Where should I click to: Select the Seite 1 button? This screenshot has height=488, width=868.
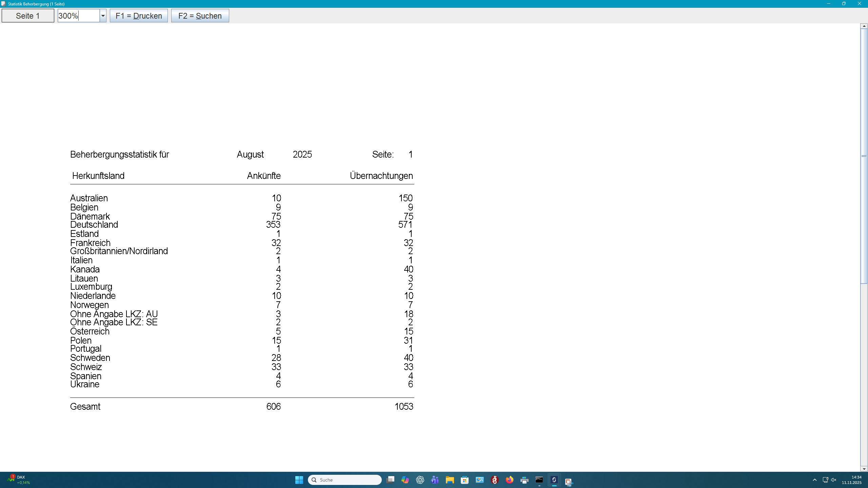(x=27, y=15)
